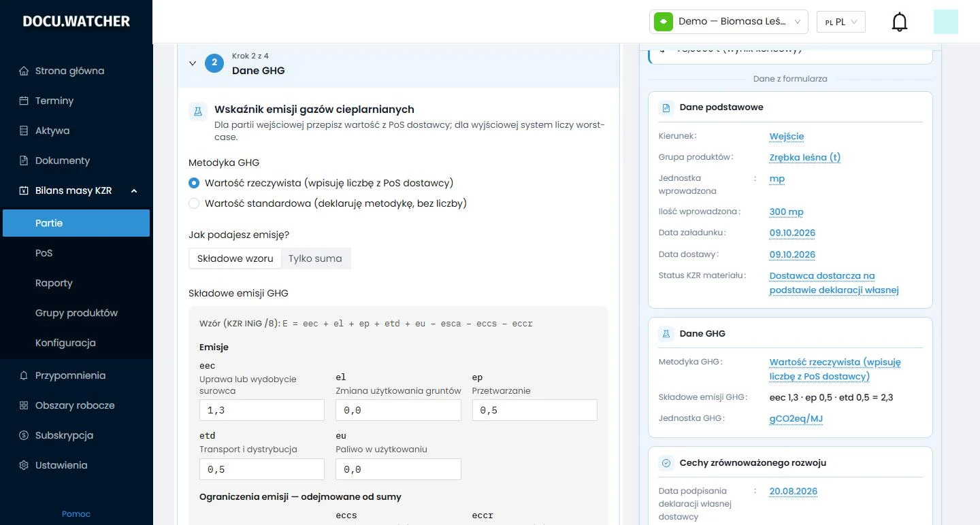
Task: Click the Strona główna home icon
Action: (x=24, y=71)
